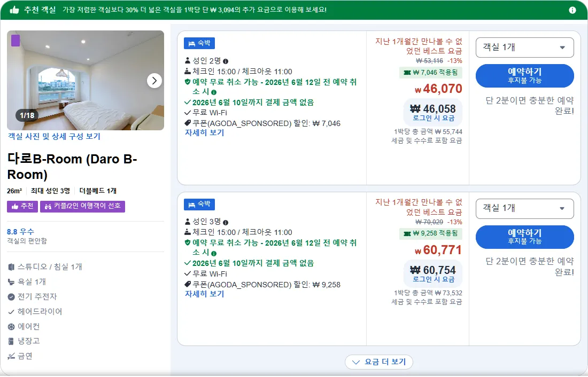Click the 금연 no-smoking icon

11,356
